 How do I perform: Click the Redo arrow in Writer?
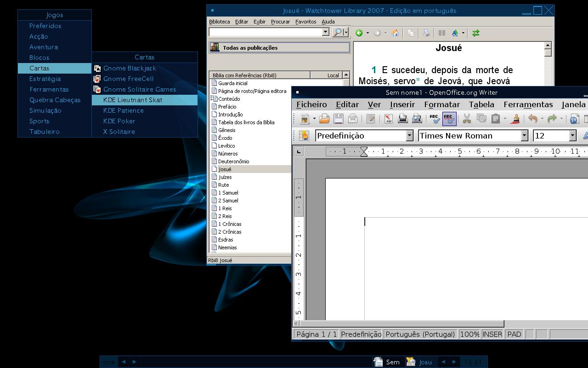point(552,119)
